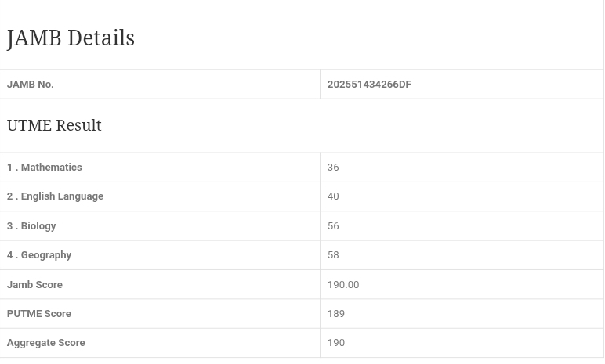Viewport: 605px width, 364px height.
Task: Click the word Result in the UTME heading
Action: coord(79,126)
